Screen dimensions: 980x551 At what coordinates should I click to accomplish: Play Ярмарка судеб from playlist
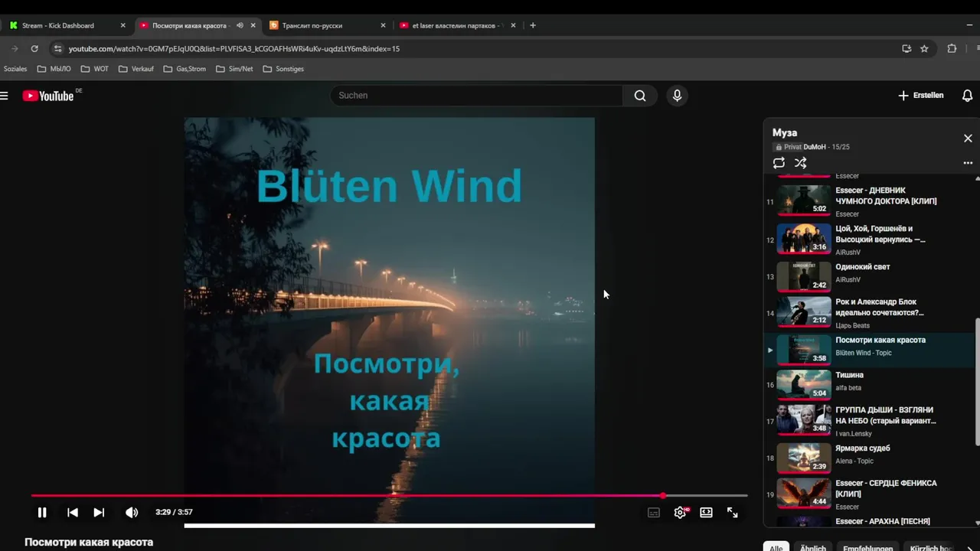pyautogui.click(x=869, y=458)
